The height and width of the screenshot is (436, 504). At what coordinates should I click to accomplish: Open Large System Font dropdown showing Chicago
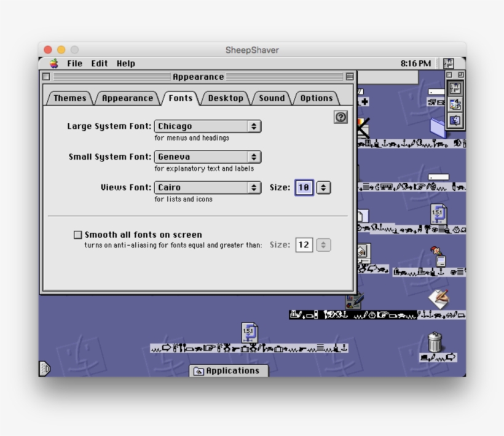(208, 126)
